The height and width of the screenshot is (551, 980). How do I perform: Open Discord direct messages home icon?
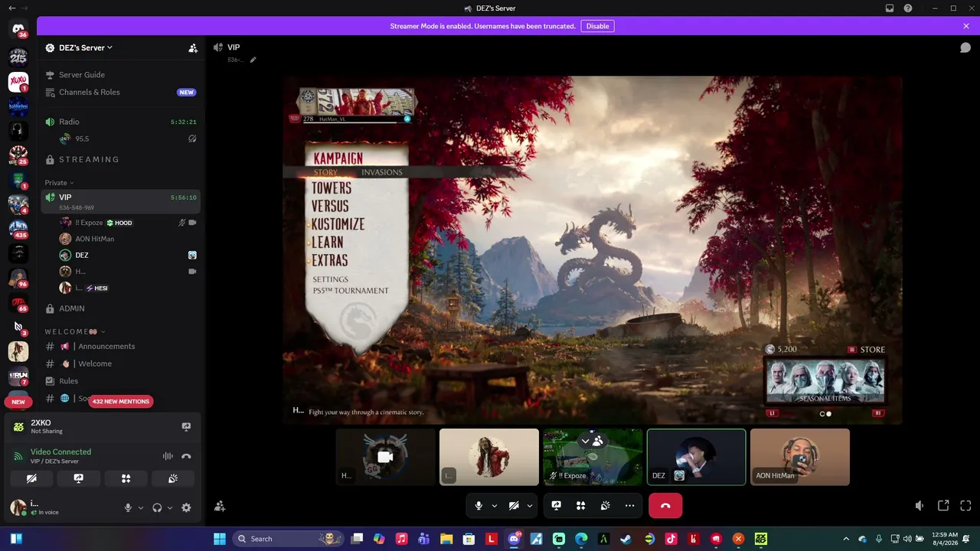point(18,29)
